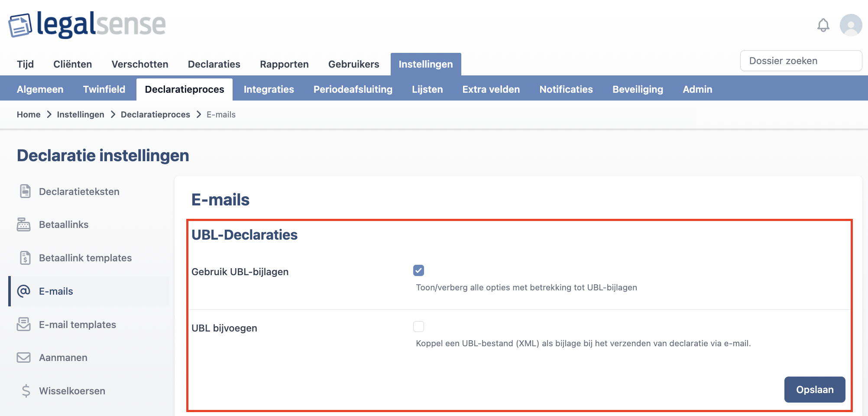The width and height of the screenshot is (868, 416).
Task: Switch to the Lijsten tab
Action: tap(428, 89)
